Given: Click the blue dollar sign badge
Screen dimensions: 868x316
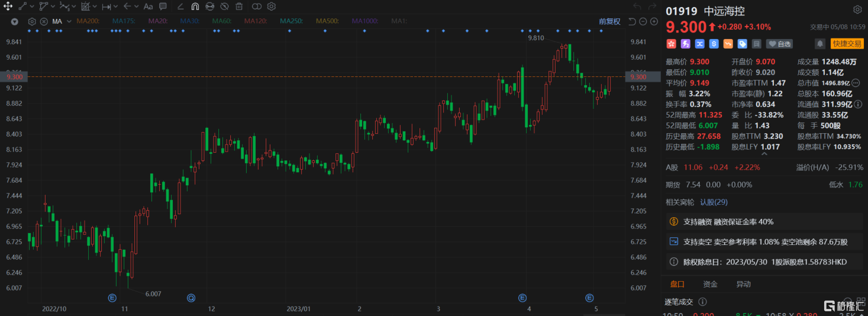Looking at the screenshot, I should [x=714, y=44].
